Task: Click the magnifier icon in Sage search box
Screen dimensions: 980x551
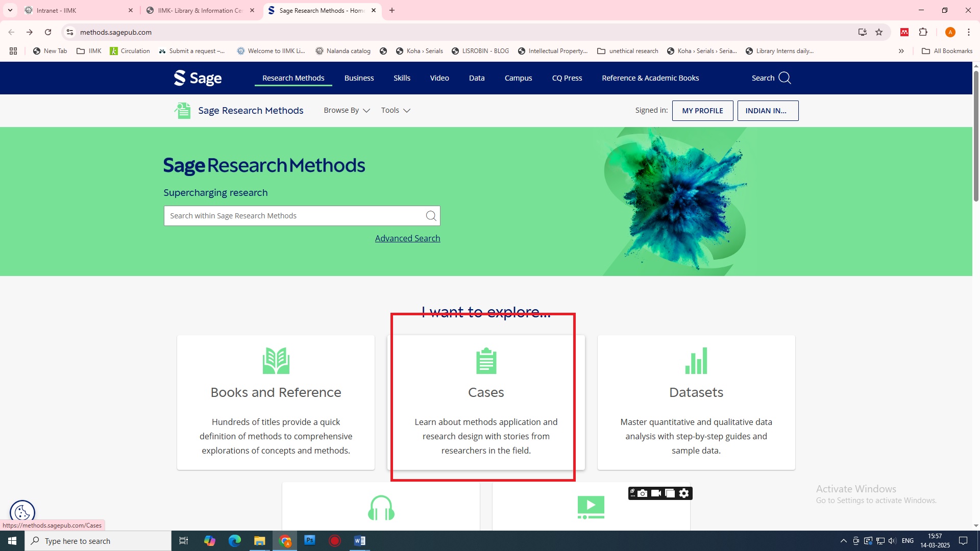Action: click(431, 216)
